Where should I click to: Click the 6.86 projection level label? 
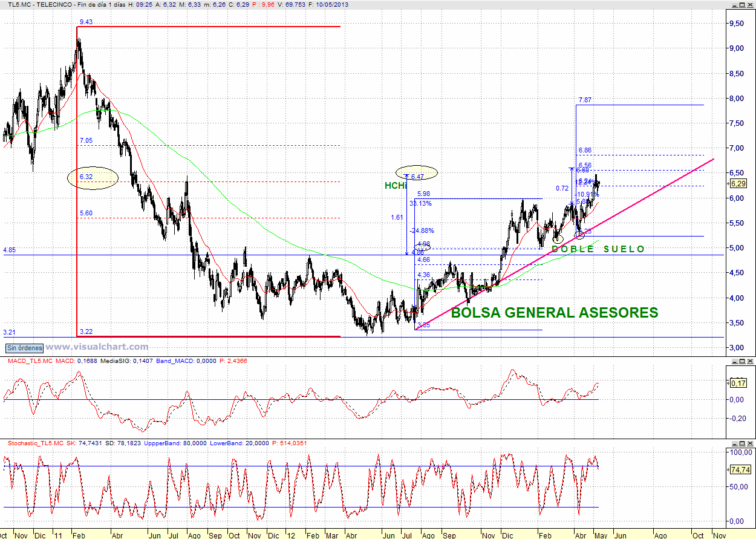[x=585, y=149]
